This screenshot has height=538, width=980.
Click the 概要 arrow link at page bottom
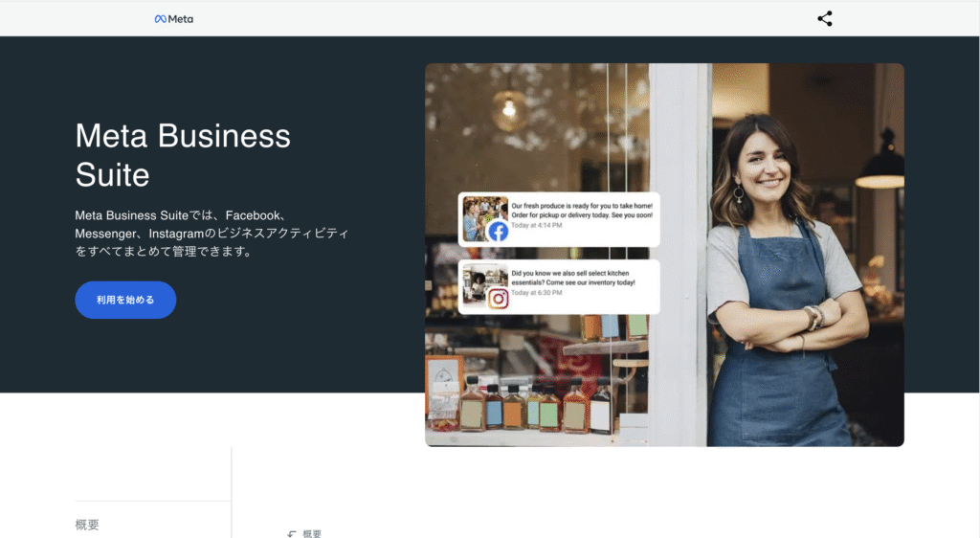point(305,533)
